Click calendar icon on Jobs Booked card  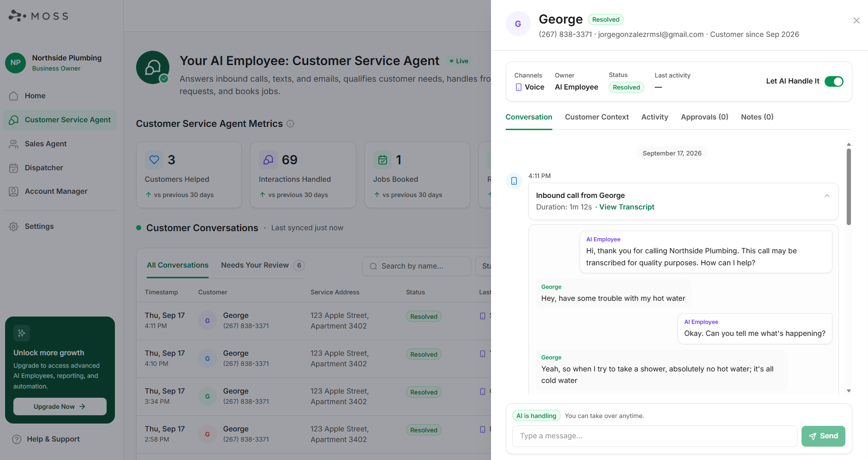pyautogui.click(x=383, y=160)
